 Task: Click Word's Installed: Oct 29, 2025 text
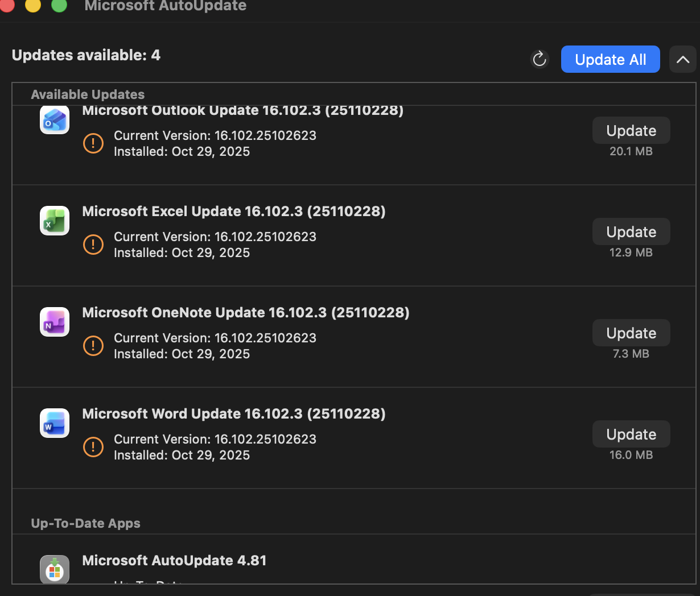[x=182, y=455]
